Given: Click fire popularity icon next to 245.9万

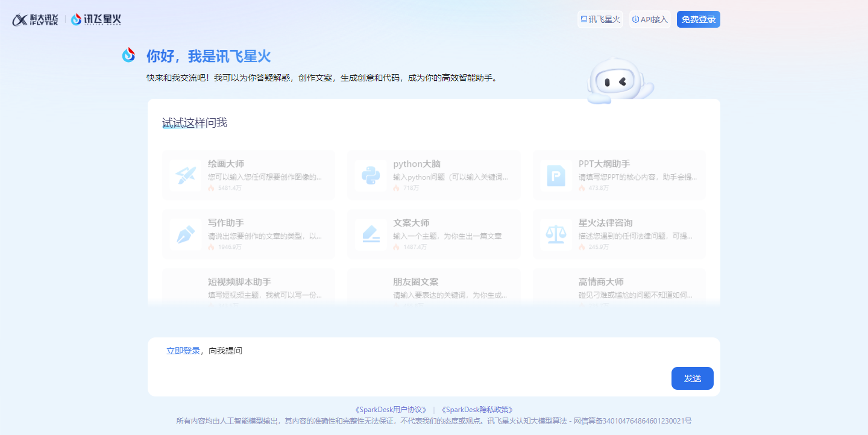Looking at the screenshot, I should (x=582, y=247).
